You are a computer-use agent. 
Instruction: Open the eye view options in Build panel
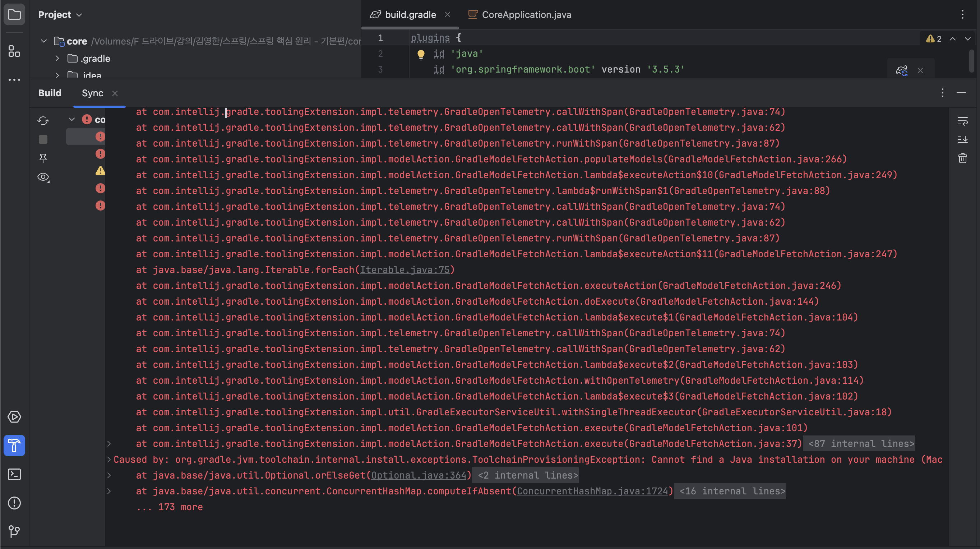tap(43, 177)
